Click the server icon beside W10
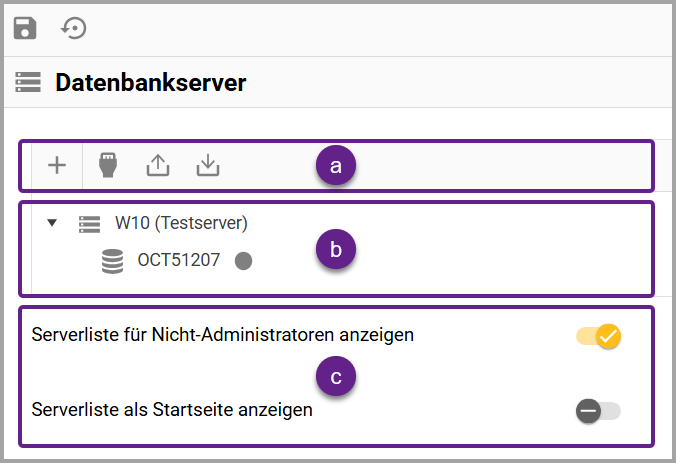This screenshot has height=463, width=676. point(90,223)
